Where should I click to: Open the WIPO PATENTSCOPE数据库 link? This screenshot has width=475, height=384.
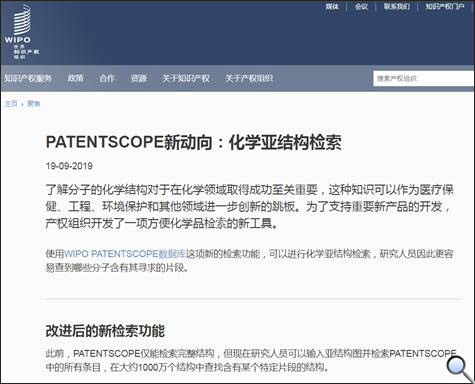point(125,254)
